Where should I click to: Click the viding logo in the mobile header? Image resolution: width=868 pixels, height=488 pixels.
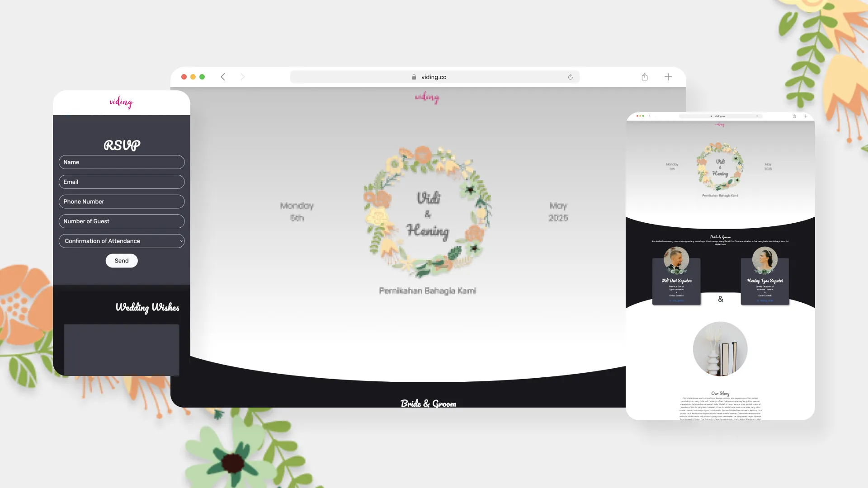(x=121, y=103)
